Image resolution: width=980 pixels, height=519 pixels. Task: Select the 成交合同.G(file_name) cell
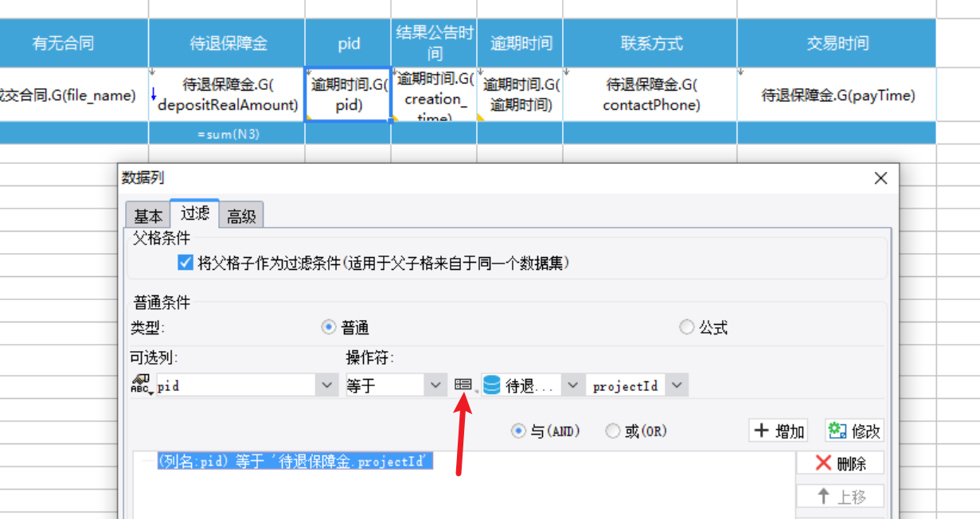click(x=73, y=95)
